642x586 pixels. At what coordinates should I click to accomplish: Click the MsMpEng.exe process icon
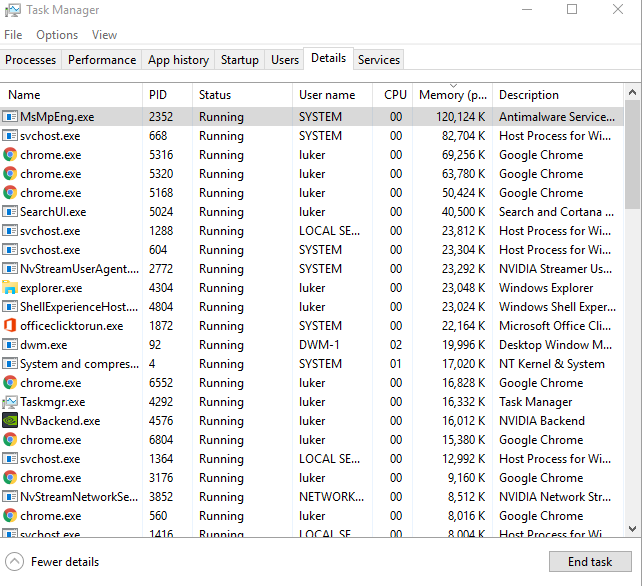[10, 117]
